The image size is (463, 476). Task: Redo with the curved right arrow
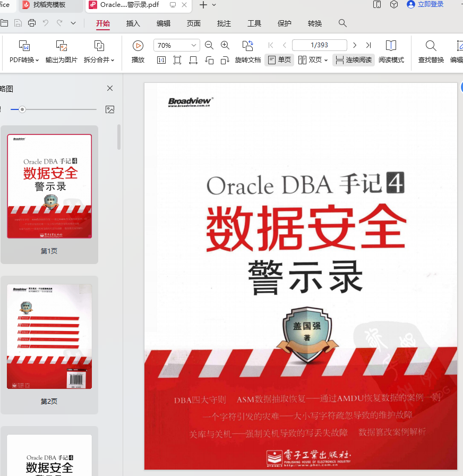(59, 23)
